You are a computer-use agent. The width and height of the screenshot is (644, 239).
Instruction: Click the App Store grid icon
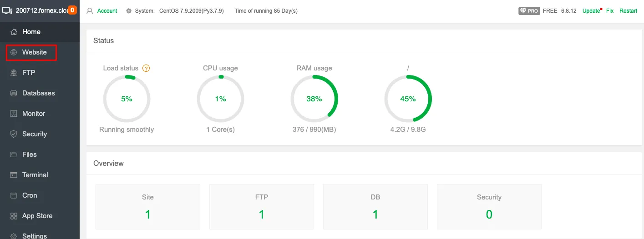point(14,216)
